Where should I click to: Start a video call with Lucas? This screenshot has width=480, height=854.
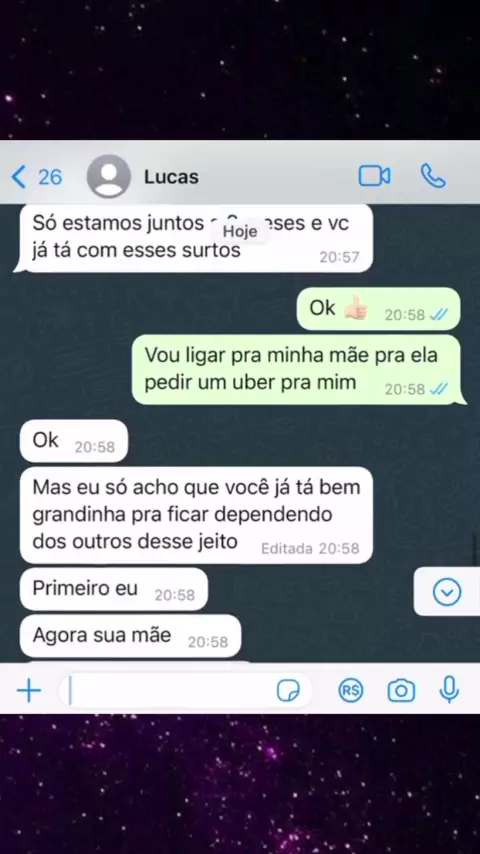[374, 176]
